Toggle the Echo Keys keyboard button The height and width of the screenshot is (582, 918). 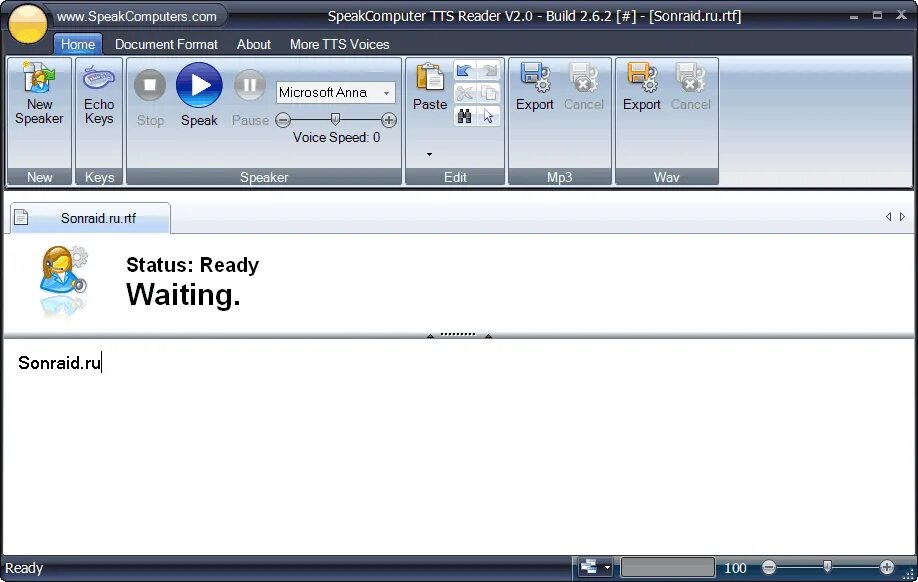[99, 94]
